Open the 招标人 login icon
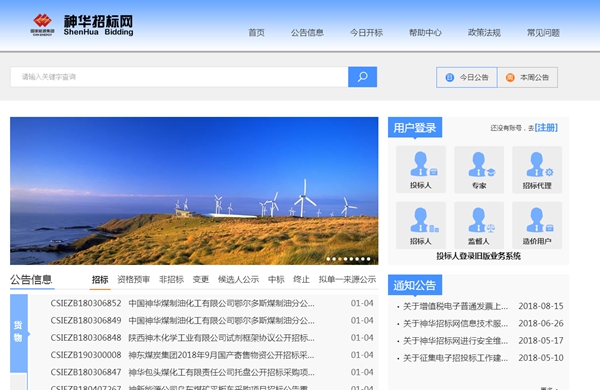600x390 pixels. coord(421,225)
